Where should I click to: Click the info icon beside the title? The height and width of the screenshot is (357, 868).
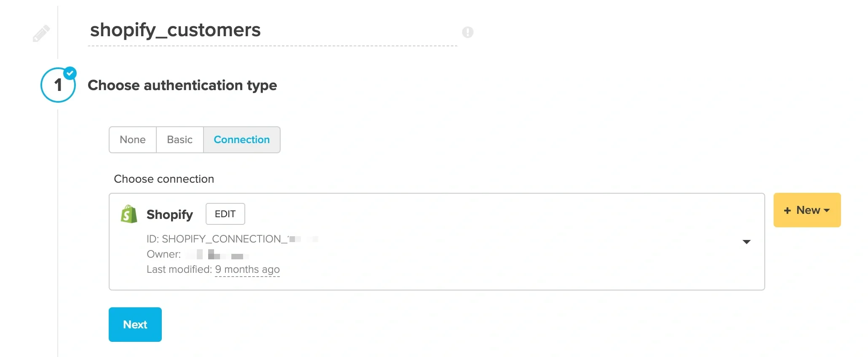click(468, 32)
